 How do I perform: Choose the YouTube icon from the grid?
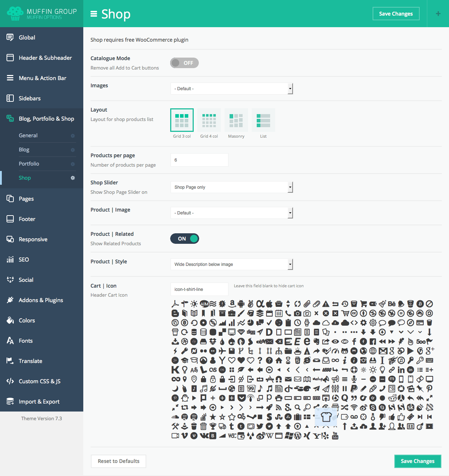pos(335,435)
